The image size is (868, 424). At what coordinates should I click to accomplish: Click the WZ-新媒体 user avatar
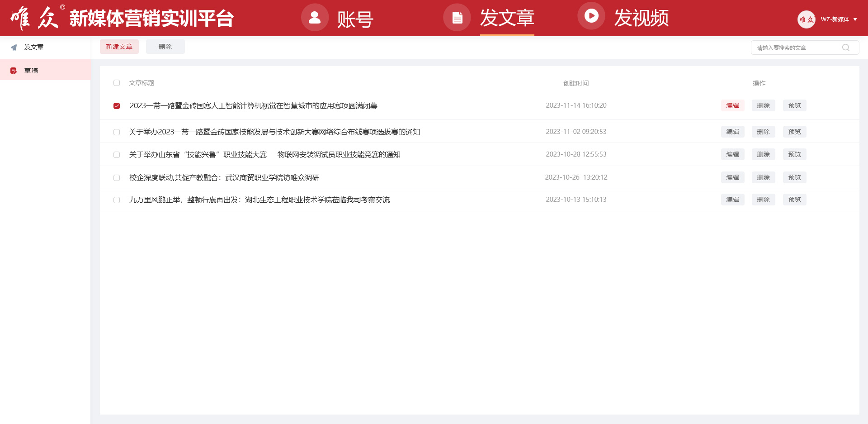(x=806, y=19)
